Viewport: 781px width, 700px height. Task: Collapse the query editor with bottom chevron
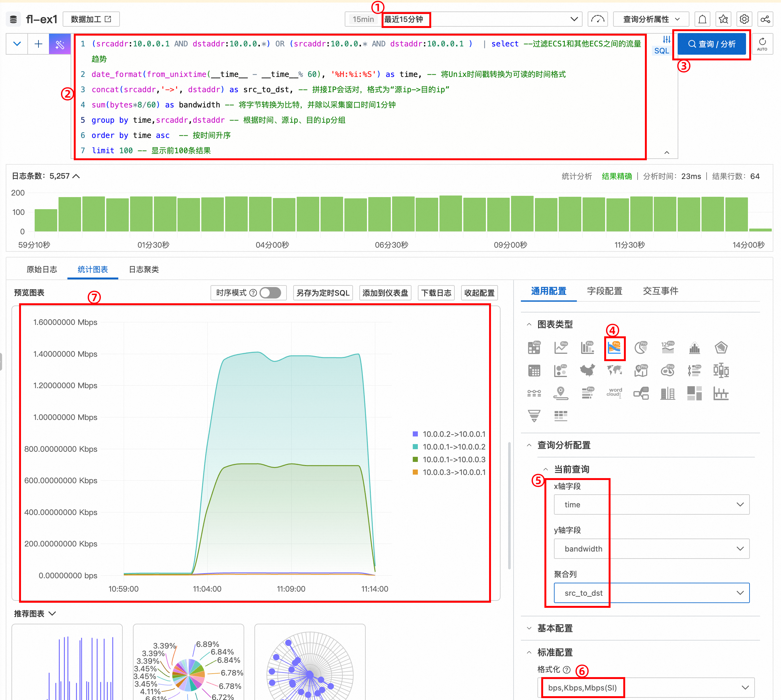pyautogui.click(x=667, y=153)
